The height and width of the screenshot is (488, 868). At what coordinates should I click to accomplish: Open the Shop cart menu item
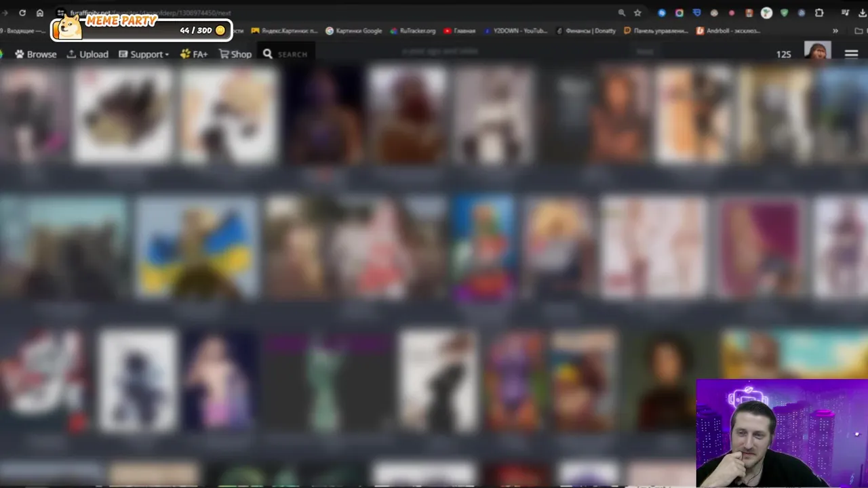pyautogui.click(x=235, y=54)
